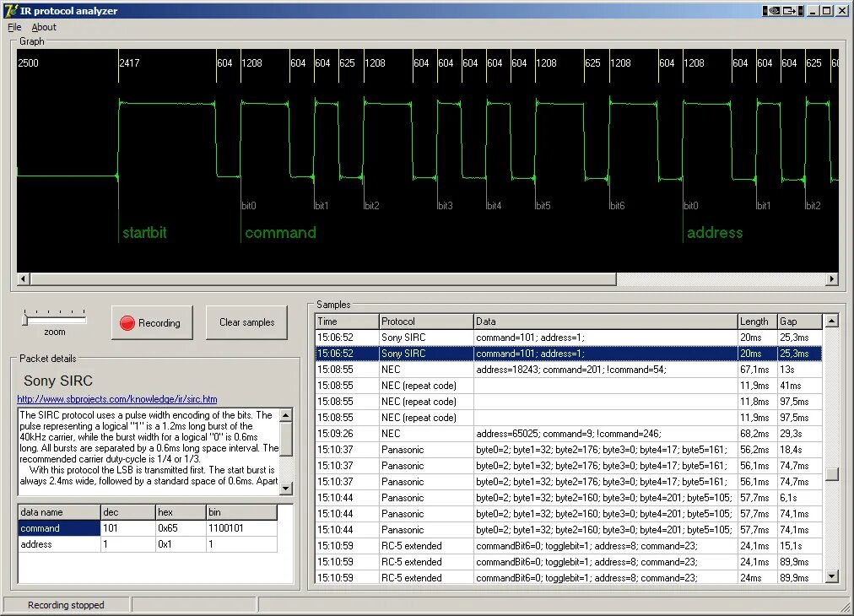Minimize the IR protocol analyzer window
Screen dimensions: 854x616
click(813, 10)
